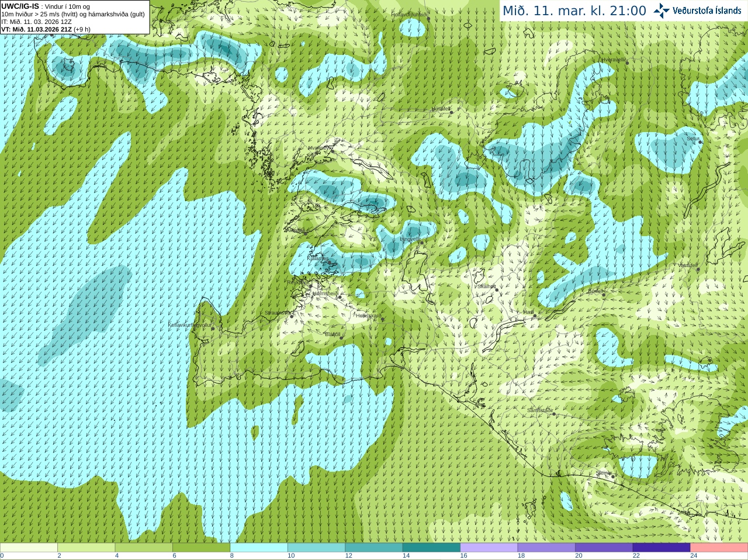
Task: Click the Hæll station marker
Action: pos(534,316)
